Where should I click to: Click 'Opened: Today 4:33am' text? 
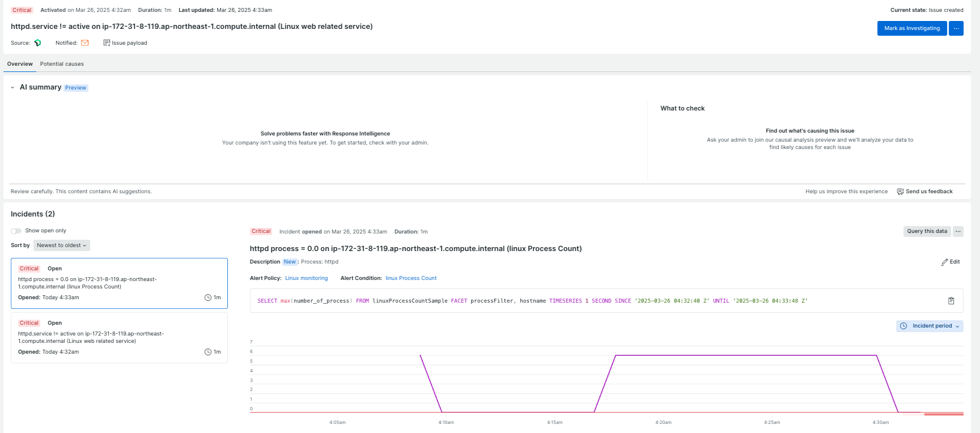click(49, 298)
